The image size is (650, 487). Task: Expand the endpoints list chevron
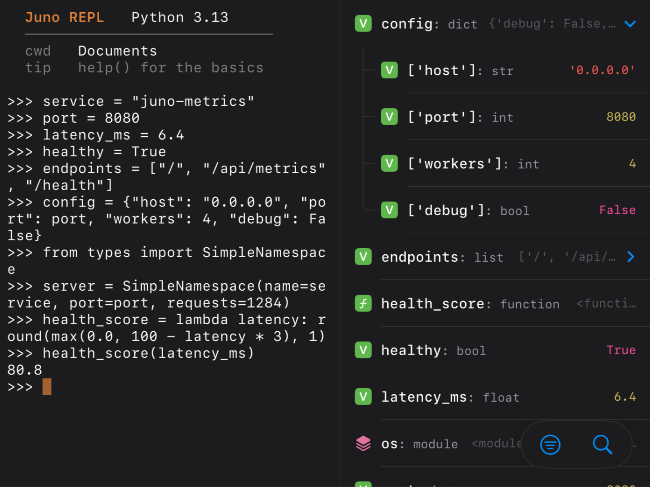click(631, 257)
